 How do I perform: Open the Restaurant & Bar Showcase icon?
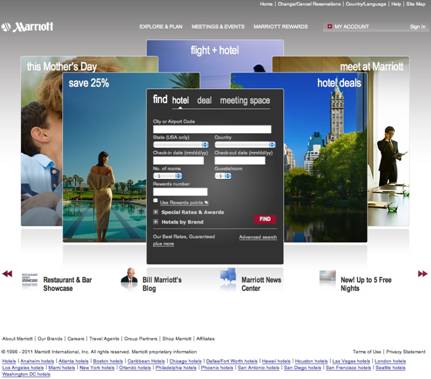click(30, 279)
